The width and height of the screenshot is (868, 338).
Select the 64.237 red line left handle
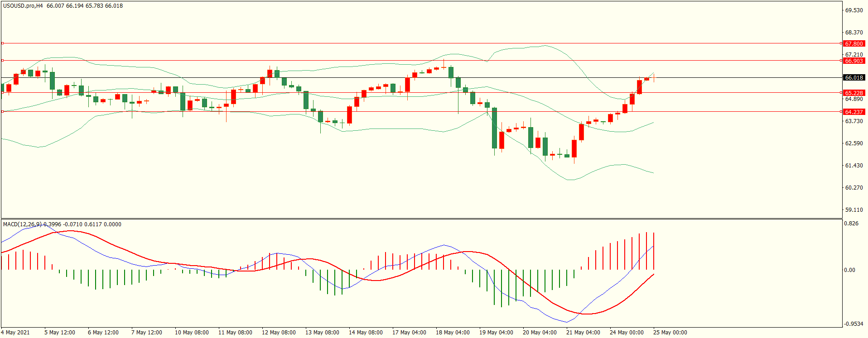pyautogui.click(x=2, y=112)
